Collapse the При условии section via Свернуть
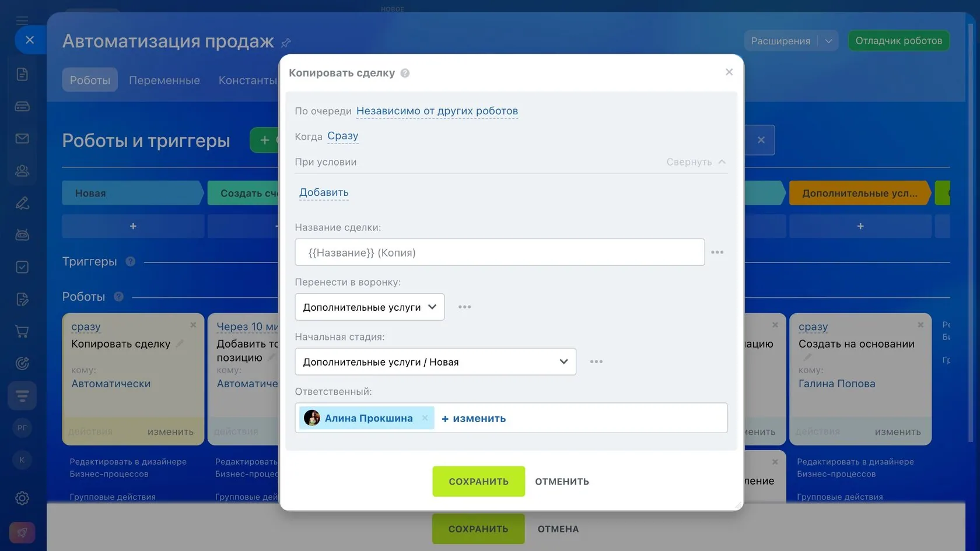 point(696,162)
